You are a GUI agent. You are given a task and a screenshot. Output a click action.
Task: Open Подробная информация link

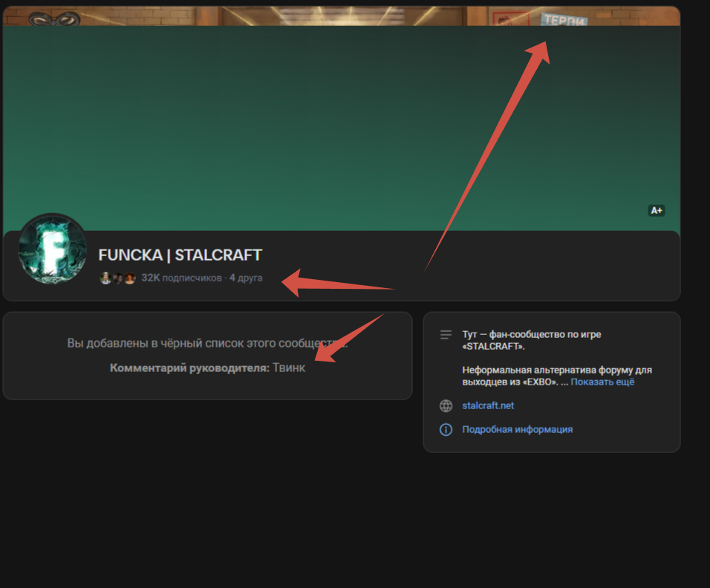pos(517,429)
